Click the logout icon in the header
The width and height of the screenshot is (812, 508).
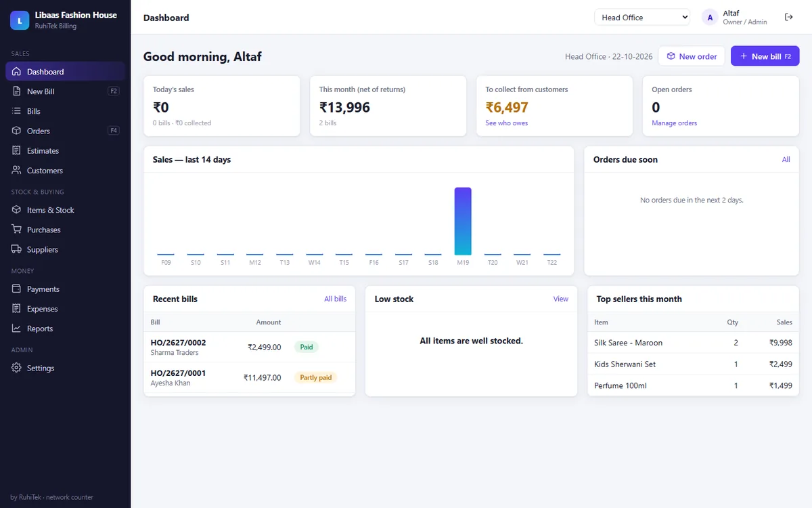(788, 17)
